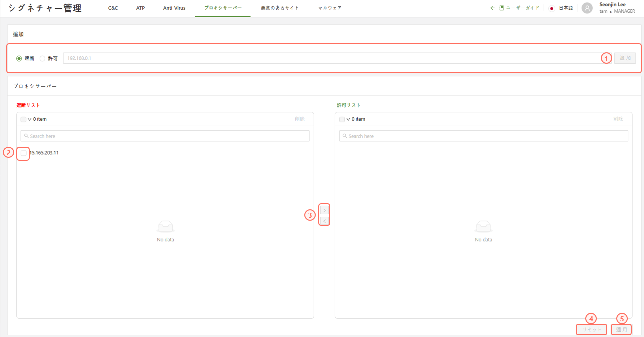Click the right arrow transfer button
The image size is (644, 337).
point(324,210)
